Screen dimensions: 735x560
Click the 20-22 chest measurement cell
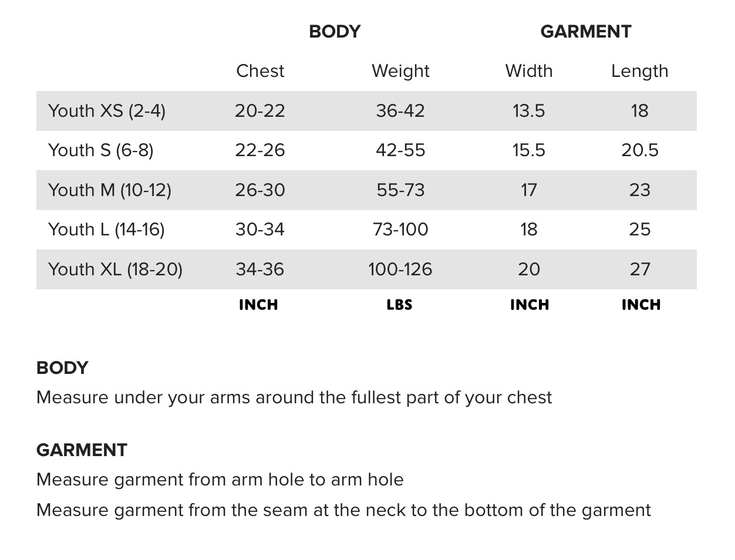[260, 110]
